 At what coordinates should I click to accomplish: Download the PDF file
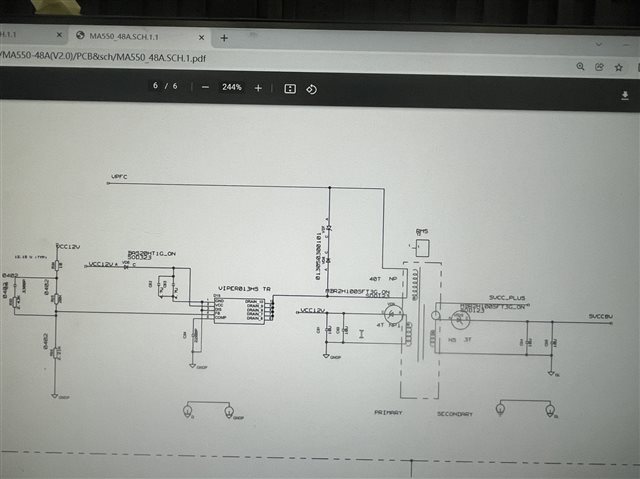(624, 95)
